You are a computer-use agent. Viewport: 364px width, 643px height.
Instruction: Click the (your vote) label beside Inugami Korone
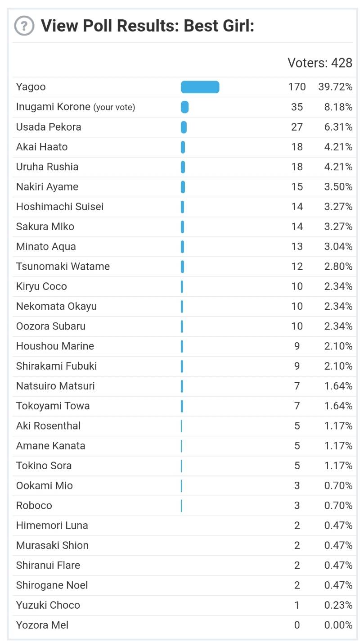114,107
